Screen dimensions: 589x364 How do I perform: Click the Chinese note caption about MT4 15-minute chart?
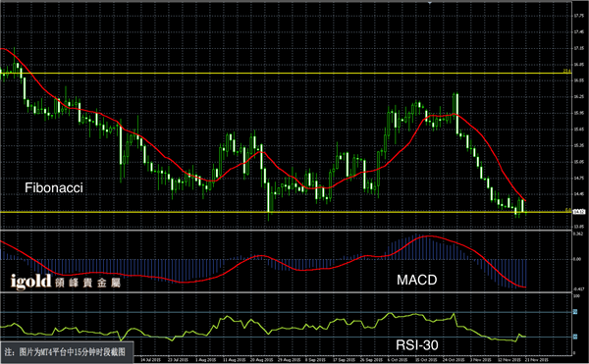(65, 352)
